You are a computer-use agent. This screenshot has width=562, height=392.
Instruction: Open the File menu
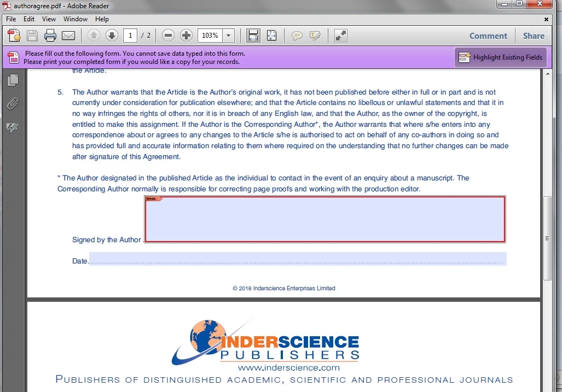[x=11, y=19]
